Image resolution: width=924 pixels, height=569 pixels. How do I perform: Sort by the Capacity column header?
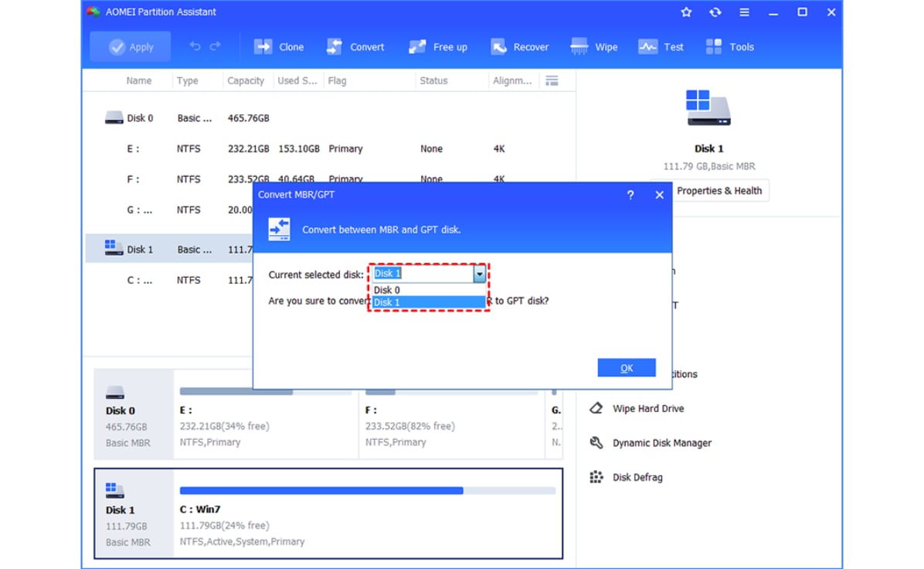(x=246, y=80)
